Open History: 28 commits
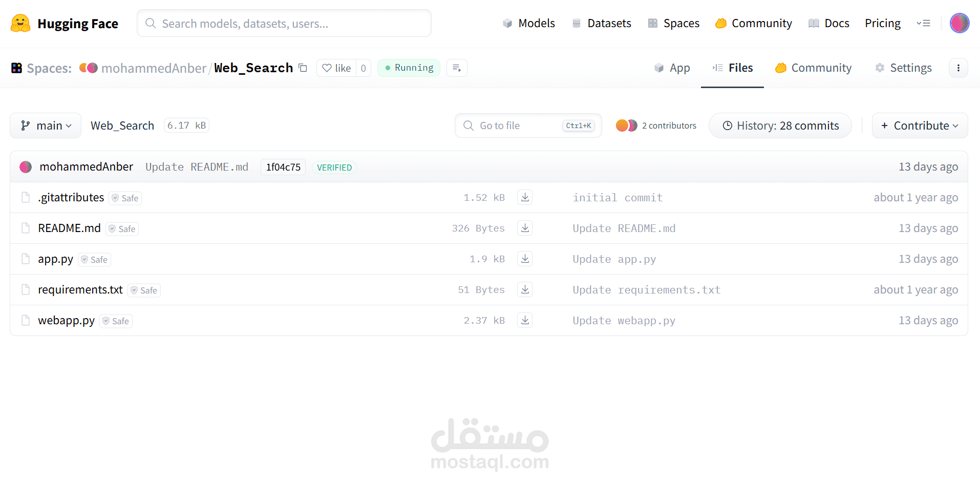The image size is (980, 482). [780, 125]
